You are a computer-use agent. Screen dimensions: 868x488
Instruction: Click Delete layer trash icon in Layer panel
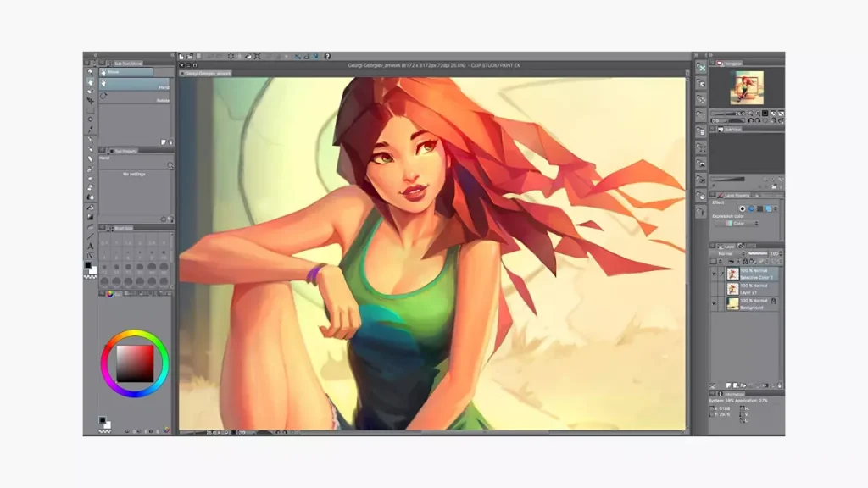780,385
